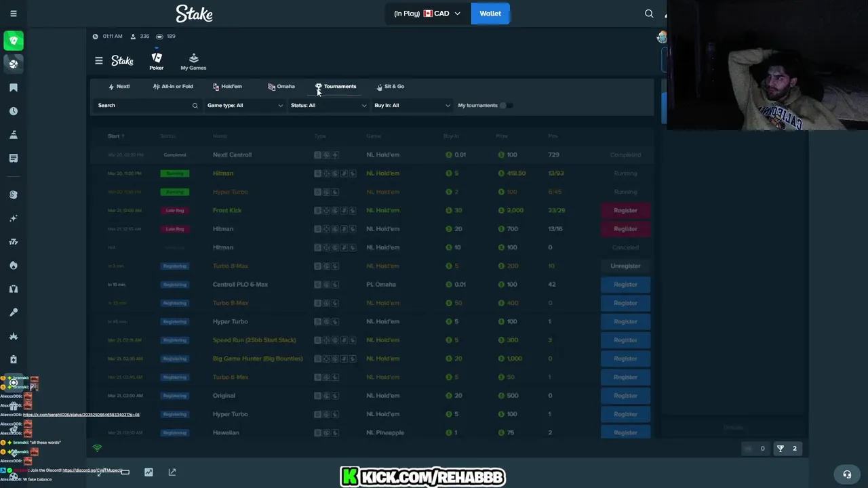868x488 pixels.
Task: Click the NL Pineapple game cell
Action: [x=385, y=432]
